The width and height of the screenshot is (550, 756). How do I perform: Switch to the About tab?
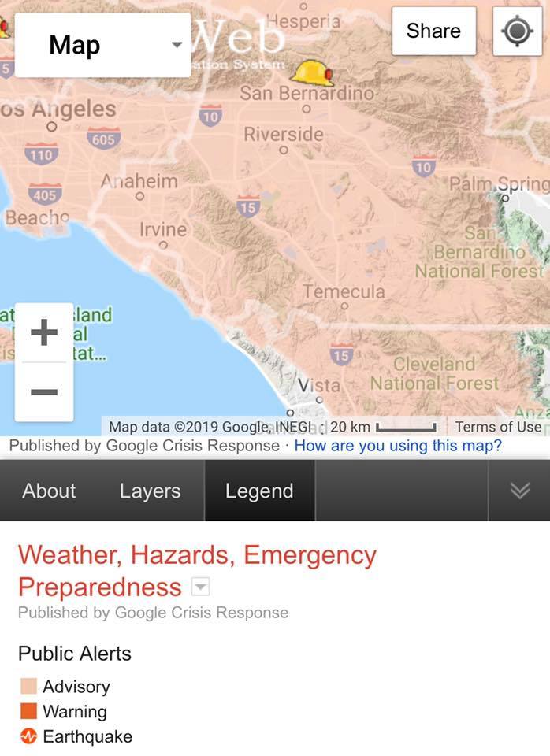click(x=49, y=491)
